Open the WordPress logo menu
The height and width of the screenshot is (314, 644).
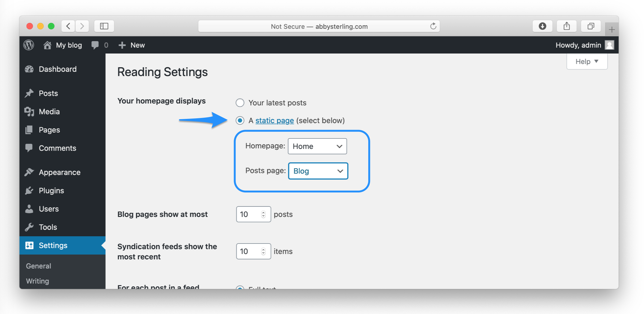pyautogui.click(x=29, y=45)
